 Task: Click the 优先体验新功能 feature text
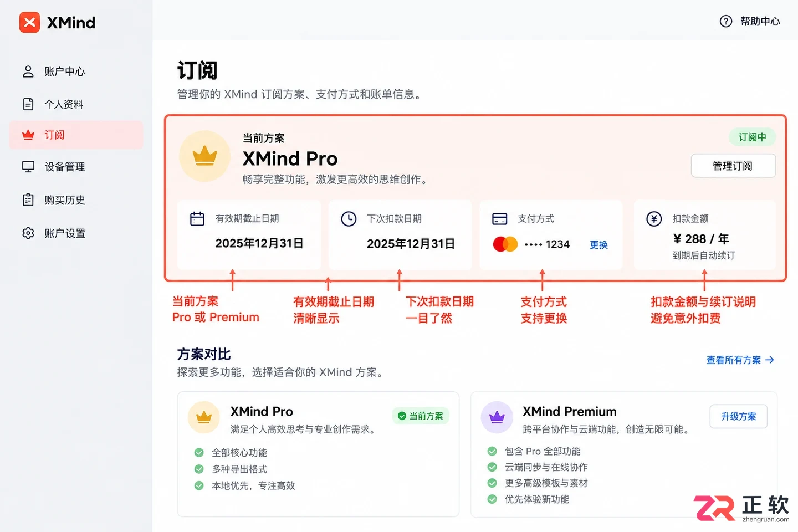point(537,499)
